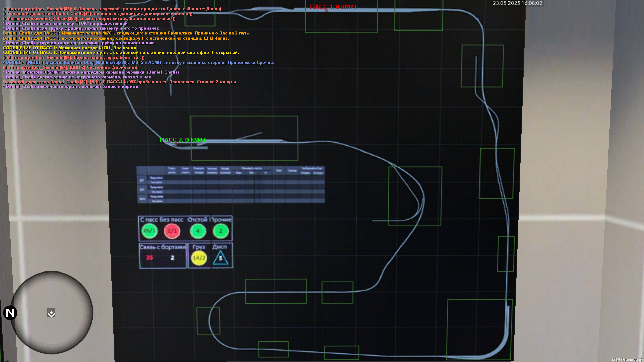Click chat line about Motorola DP2400 radio
644x362 pixels.
point(91,72)
